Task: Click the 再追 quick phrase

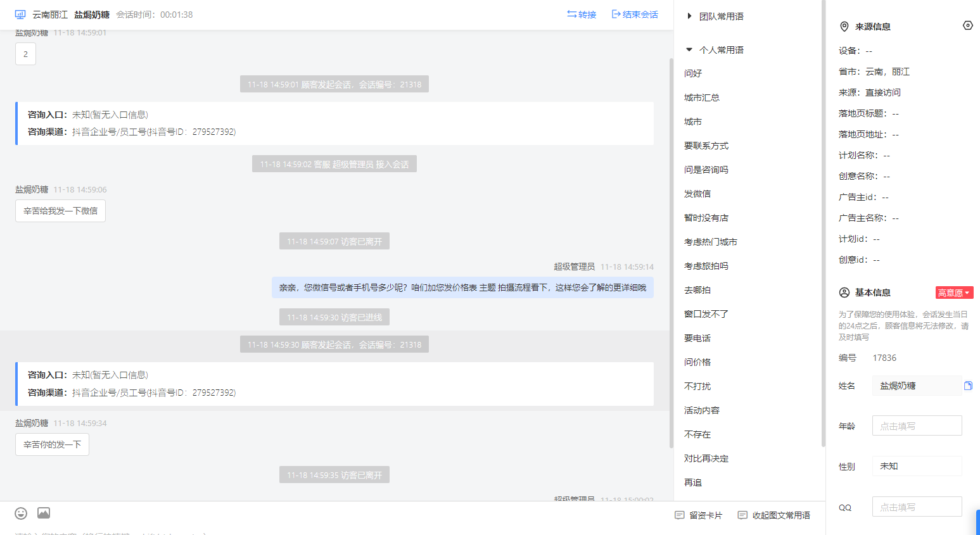Action: click(x=693, y=482)
